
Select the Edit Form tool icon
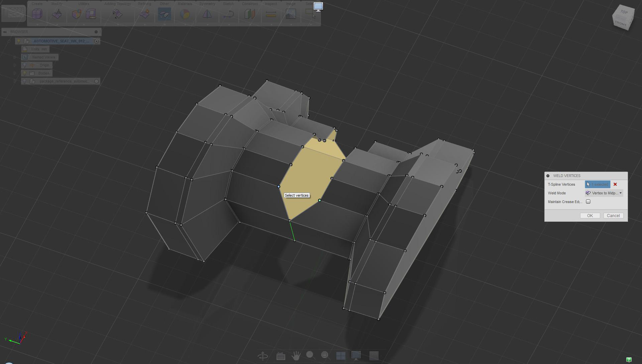point(57,14)
